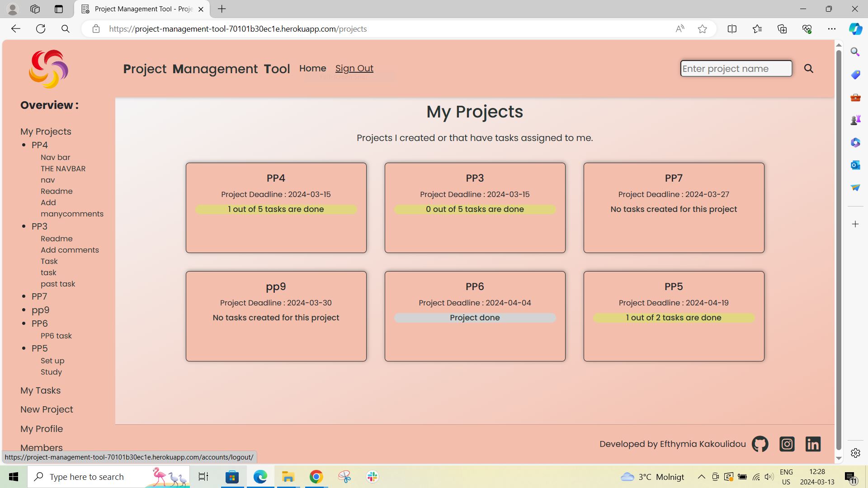Open the LinkedIn icon in footer

pos(813,444)
